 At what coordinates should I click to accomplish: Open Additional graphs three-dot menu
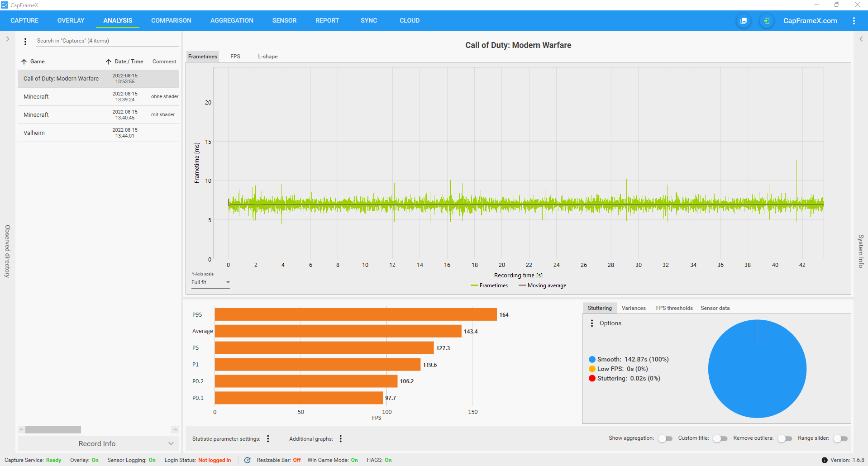pos(341,438)
